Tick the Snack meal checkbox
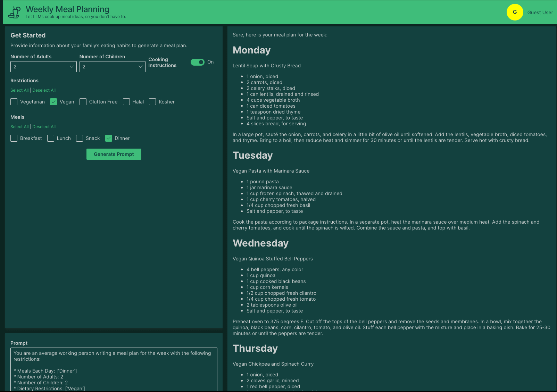The image size is (557, 392). point(80,138)
